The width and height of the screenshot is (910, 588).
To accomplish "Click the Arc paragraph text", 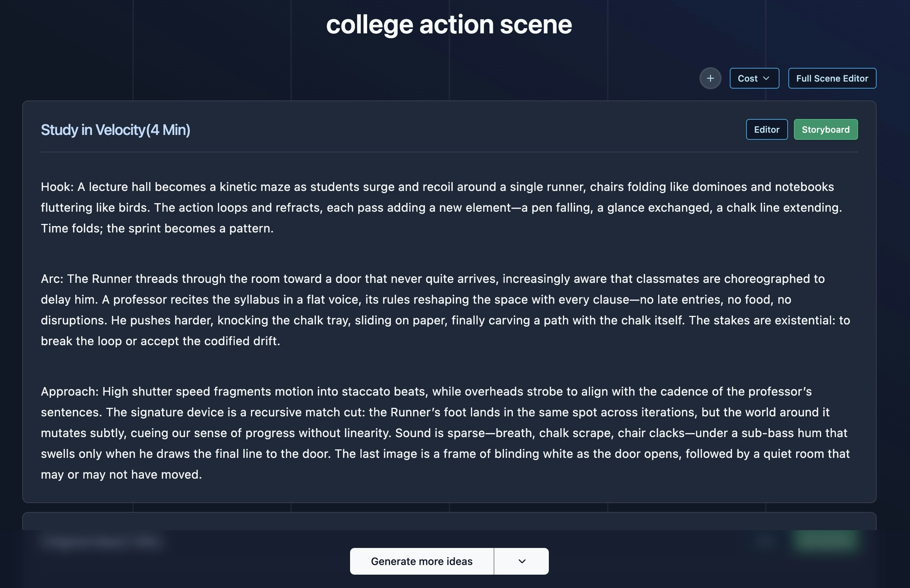I will coord(439,309).
